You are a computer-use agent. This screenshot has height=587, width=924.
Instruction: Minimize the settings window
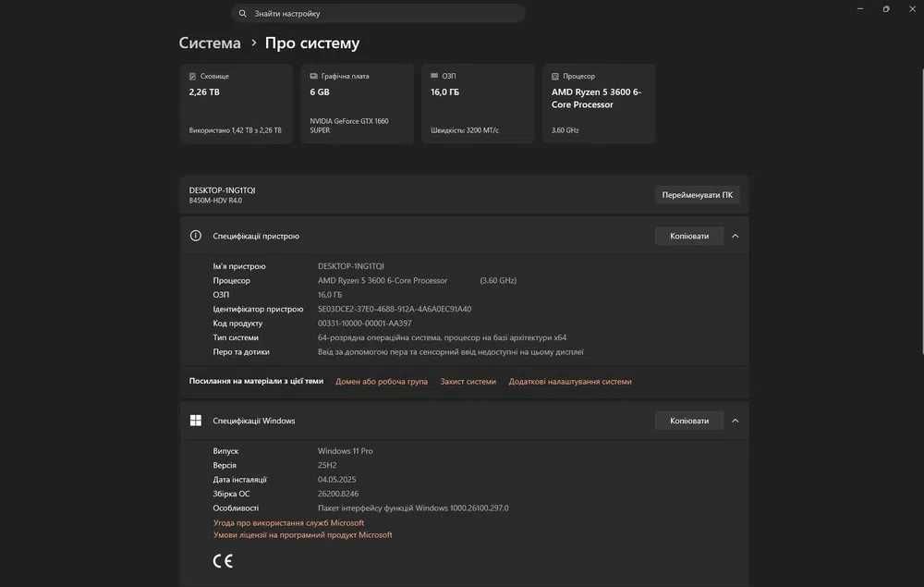click(859, 9)
